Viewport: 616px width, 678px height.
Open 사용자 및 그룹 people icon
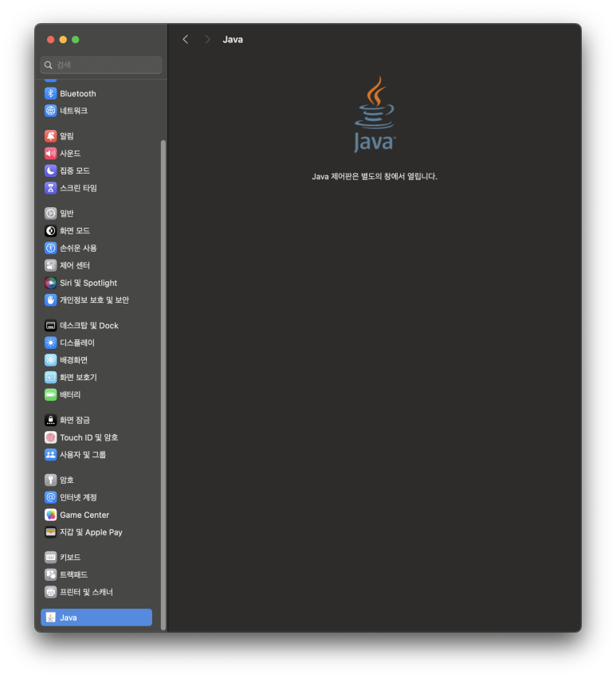pos(51,454)
